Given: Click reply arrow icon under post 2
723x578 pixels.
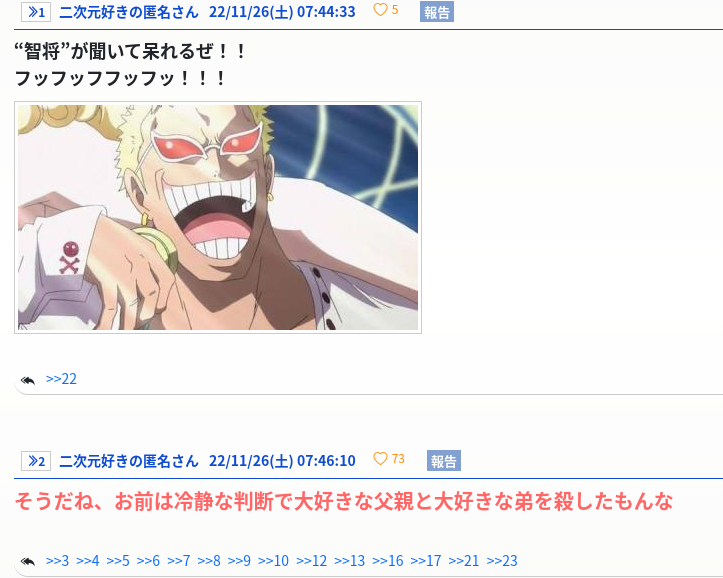Looking at the screenshot, I should point(28,562).
